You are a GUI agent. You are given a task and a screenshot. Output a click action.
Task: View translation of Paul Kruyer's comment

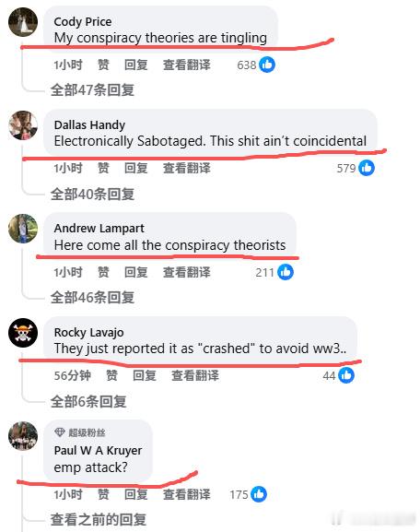[x=187, y=494]
